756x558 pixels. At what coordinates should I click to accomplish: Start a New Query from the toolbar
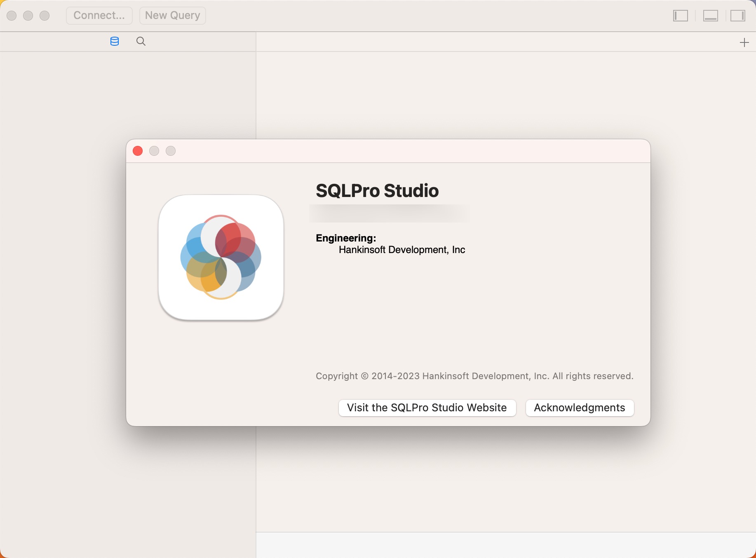point(172,15)
